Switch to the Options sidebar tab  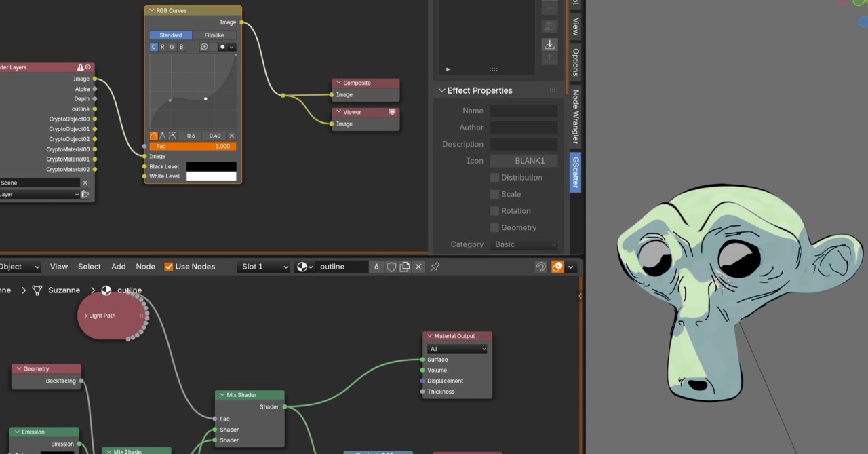(x=575, y=62)
